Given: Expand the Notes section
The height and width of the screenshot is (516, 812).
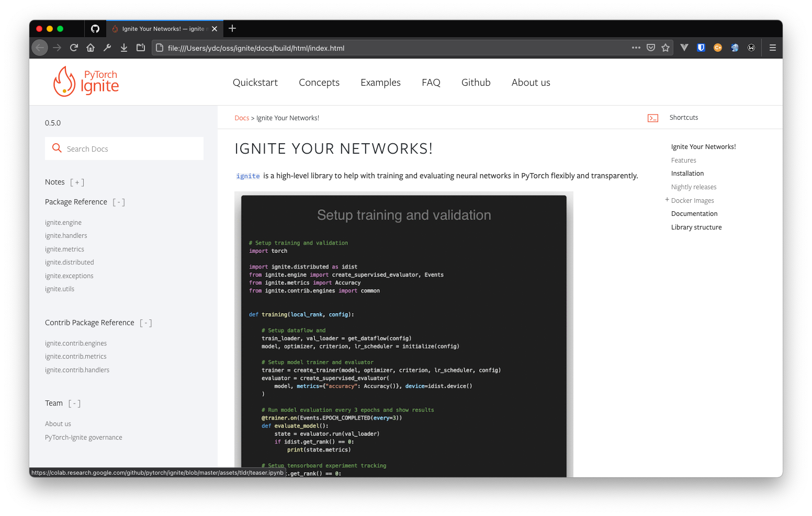Looking at the screenshot, I should coord(77,182).
